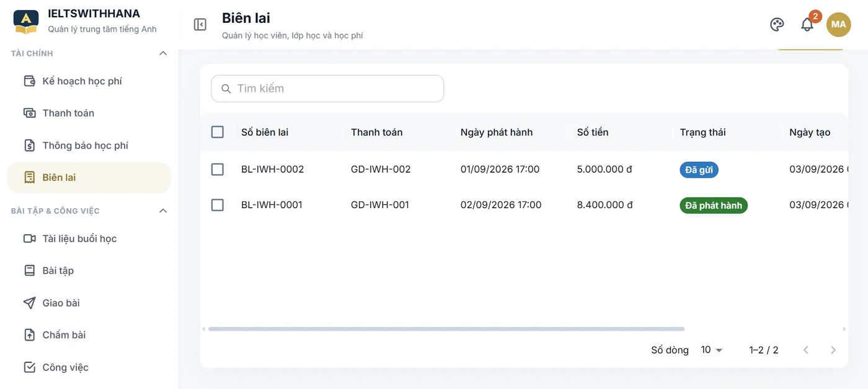
Task: Click the Giao bài paper plane icon
Action: click(x=29, y=303)
